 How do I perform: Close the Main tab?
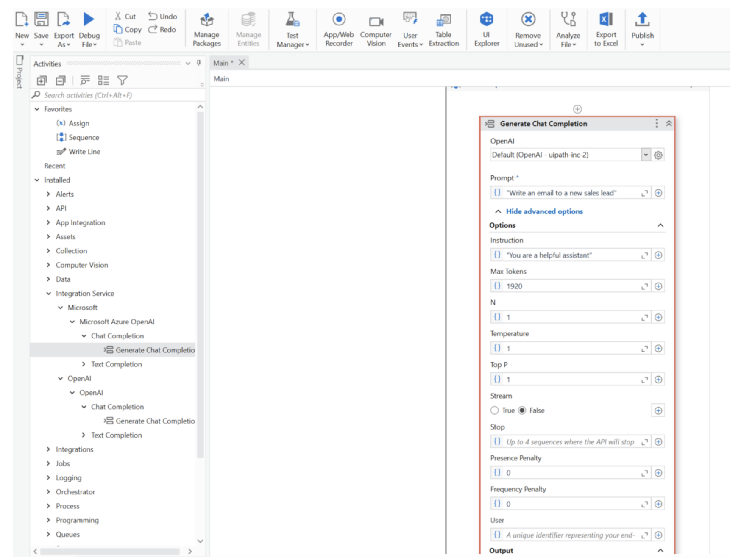(242, 62)
